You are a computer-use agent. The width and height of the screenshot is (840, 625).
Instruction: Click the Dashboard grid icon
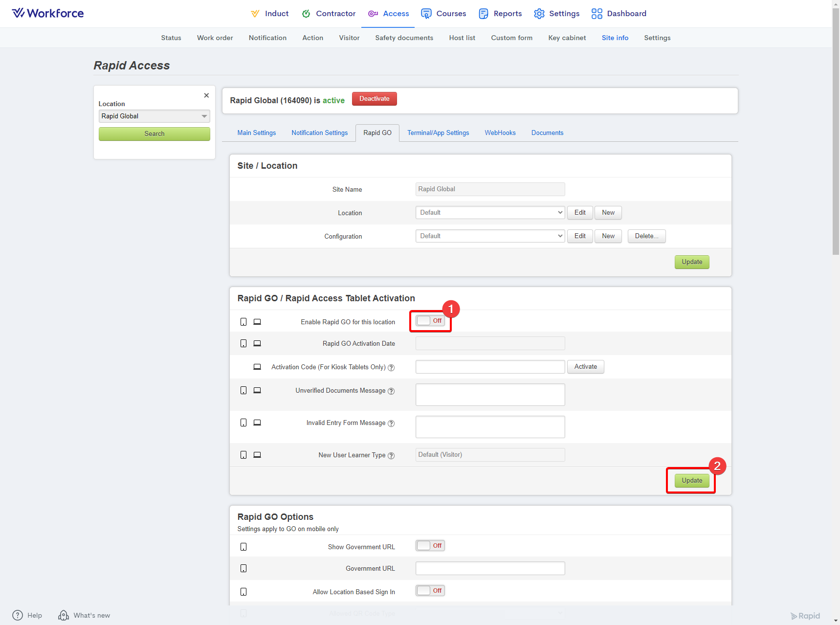(597, 14)
